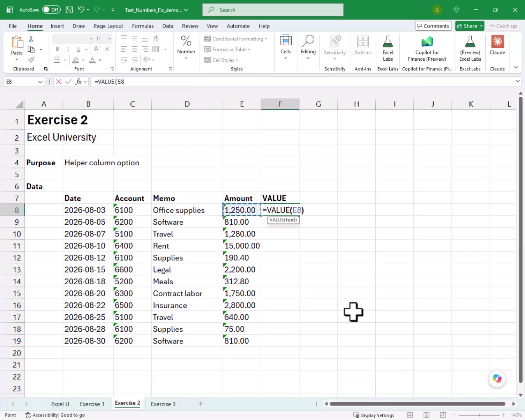Click the Search box in title bar
Viewport: 525px width, 420px height.
pyautogui.click(x=273, y=10)
